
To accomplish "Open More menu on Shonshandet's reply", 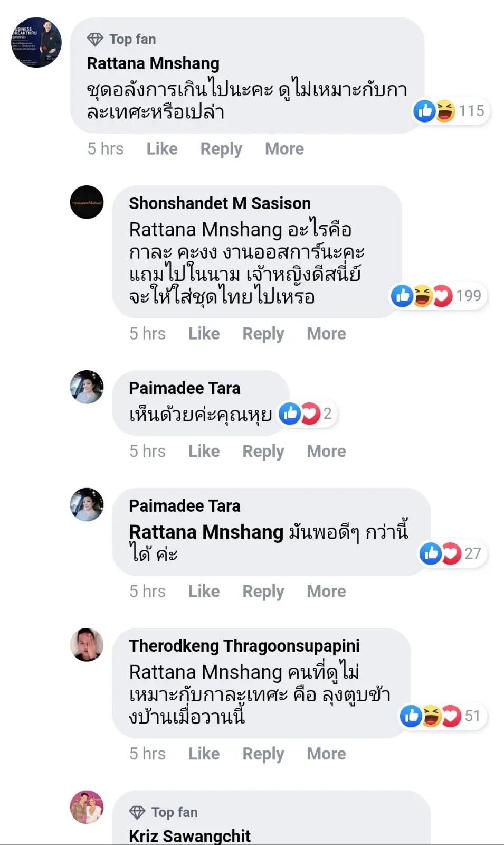I will [326, 334].
